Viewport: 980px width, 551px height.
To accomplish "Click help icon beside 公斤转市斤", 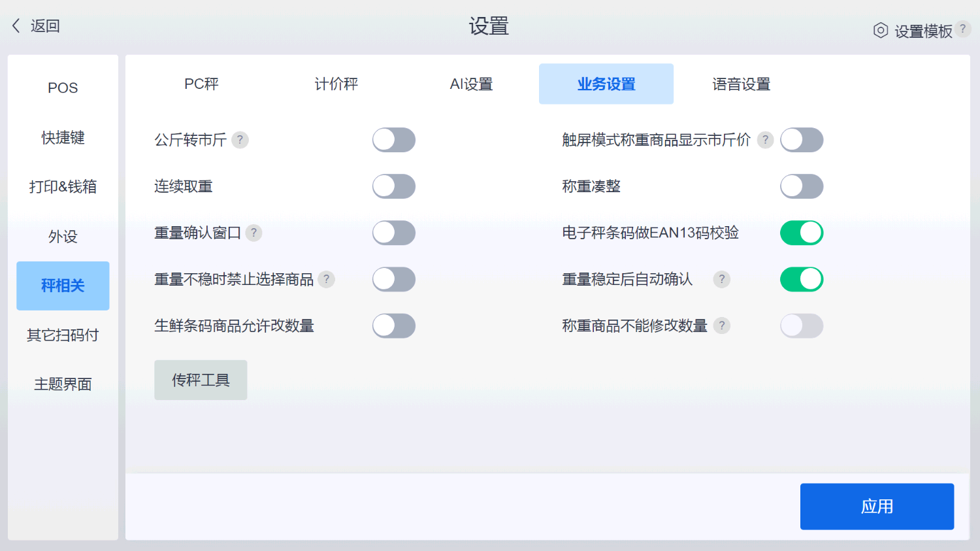I will point(240,140).
